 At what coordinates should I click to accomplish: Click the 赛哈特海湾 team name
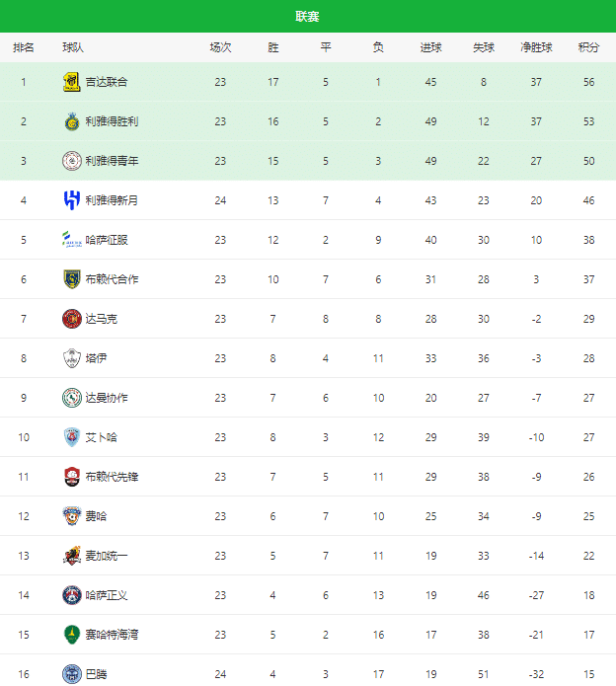pyautogui.click(x=112, y=635)
